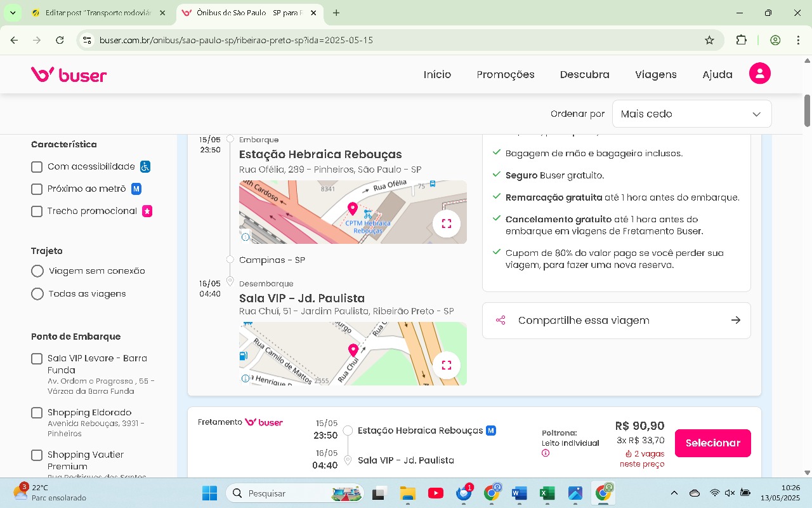Click the star icon next to Trecho promocional
The image size is (812, 508).
coord(147,211)
